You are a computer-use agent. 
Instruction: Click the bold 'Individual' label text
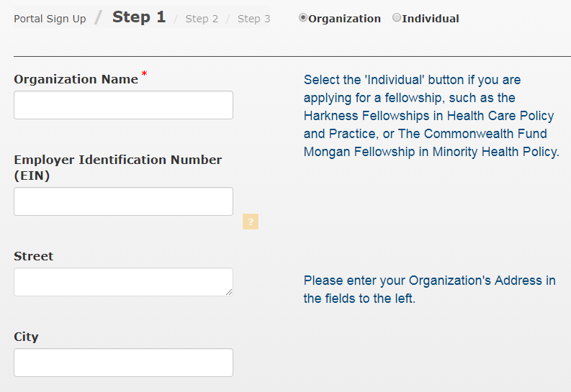(x=431, y=19)
